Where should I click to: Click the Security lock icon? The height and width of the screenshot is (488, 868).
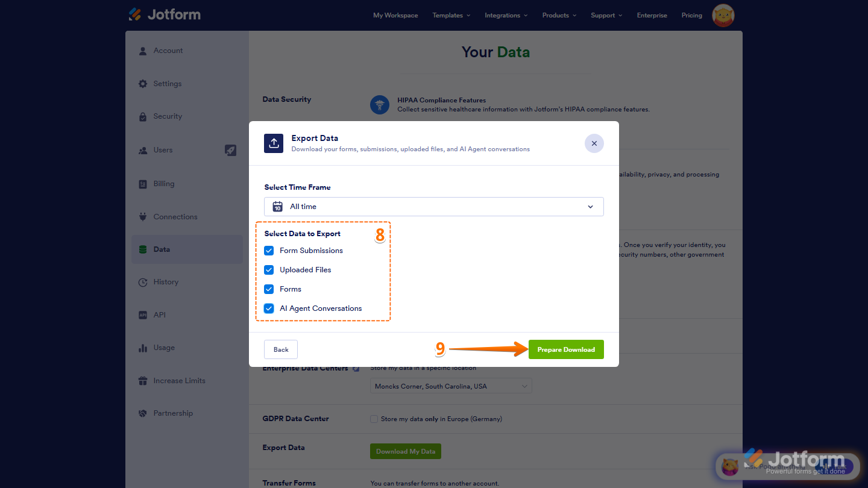(143, 117)
